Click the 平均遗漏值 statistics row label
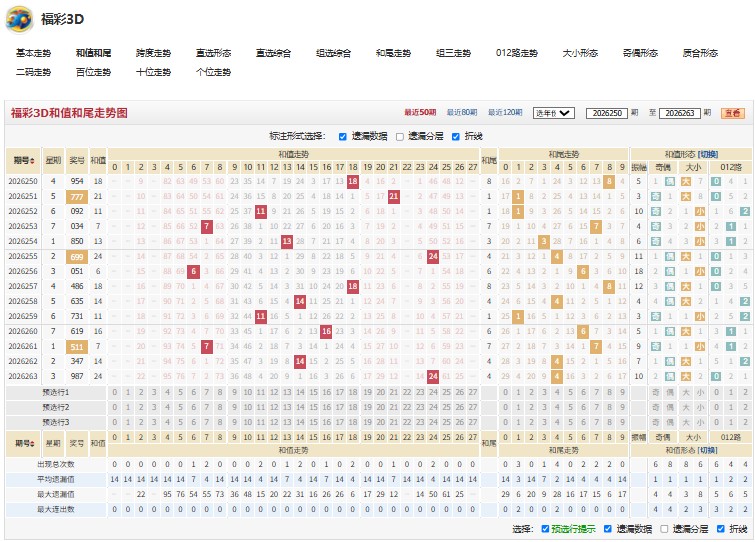This screenshot has height=542, width=755. [x=56, y=479]
